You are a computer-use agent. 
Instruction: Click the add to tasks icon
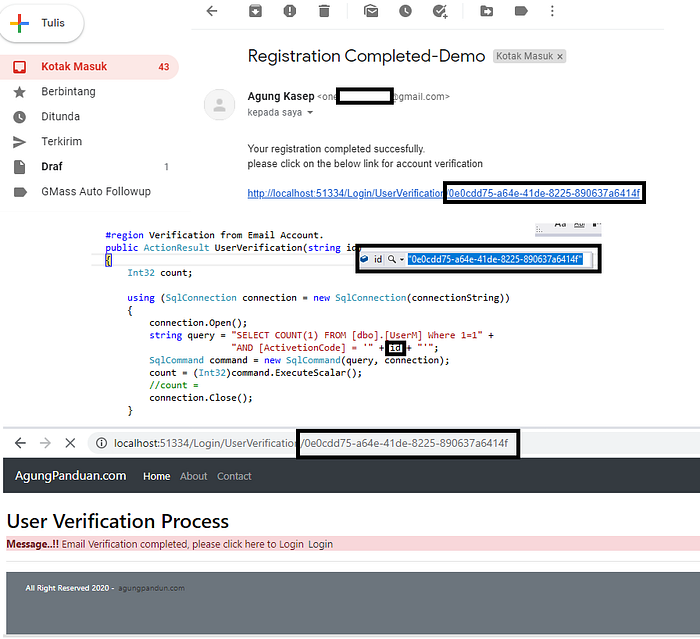[x=440, y=11]
